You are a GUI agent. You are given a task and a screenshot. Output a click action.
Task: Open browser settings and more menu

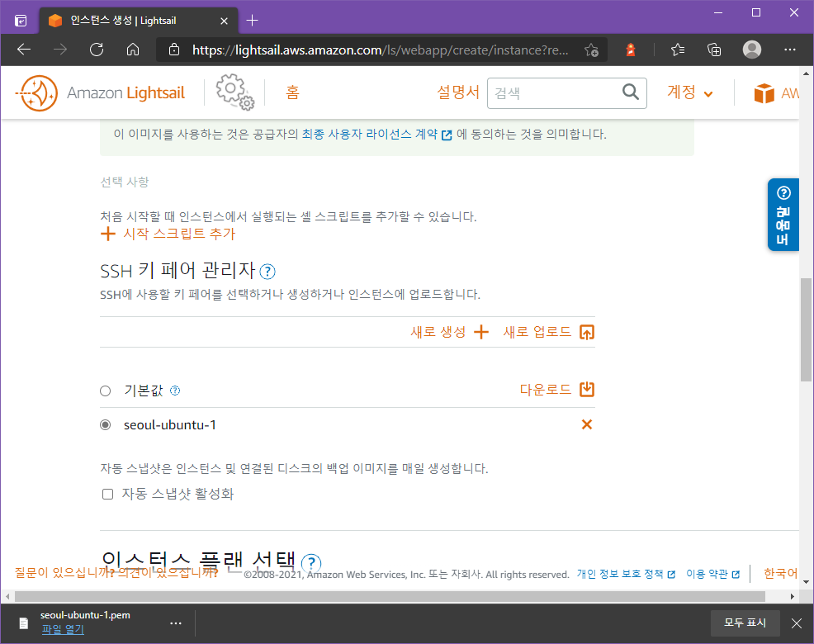[789, 50]
